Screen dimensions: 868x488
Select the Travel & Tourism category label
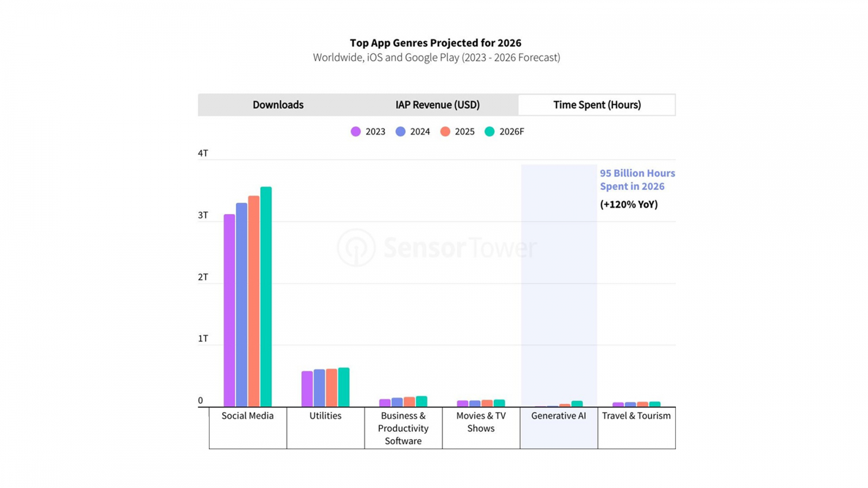pos(636,416)
